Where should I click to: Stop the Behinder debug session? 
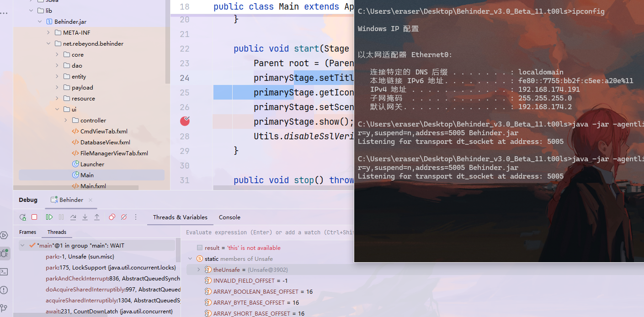(34, 217)
